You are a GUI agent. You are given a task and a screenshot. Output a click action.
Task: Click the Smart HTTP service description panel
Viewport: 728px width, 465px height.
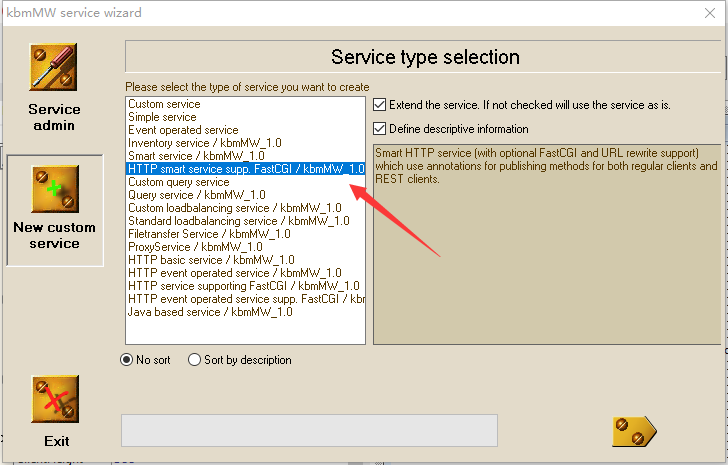(x=547, y=244)
